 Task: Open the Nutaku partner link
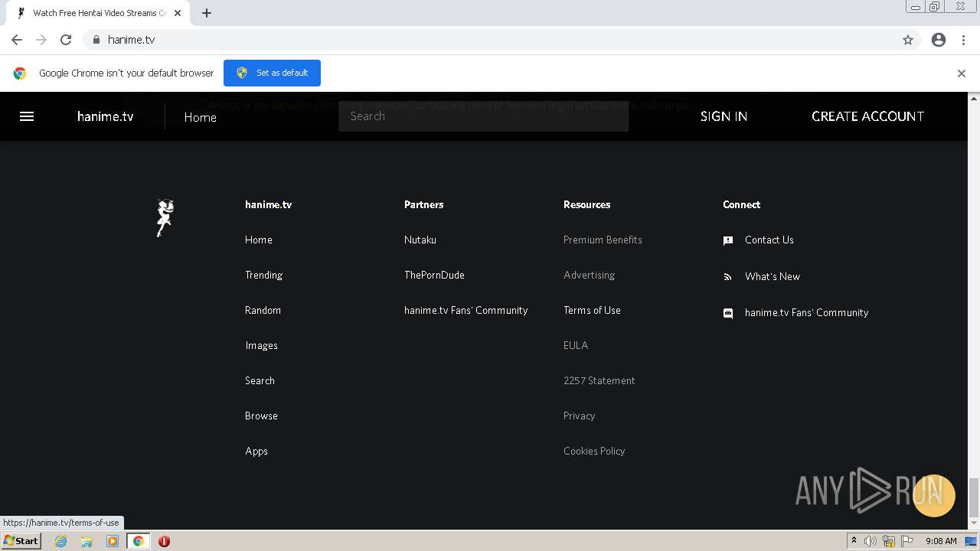coord(420,240)
